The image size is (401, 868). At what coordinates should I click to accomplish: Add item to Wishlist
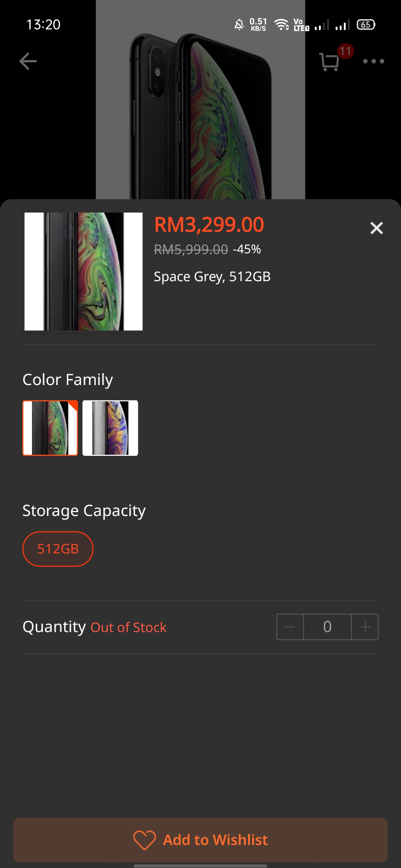click(200, 840)
